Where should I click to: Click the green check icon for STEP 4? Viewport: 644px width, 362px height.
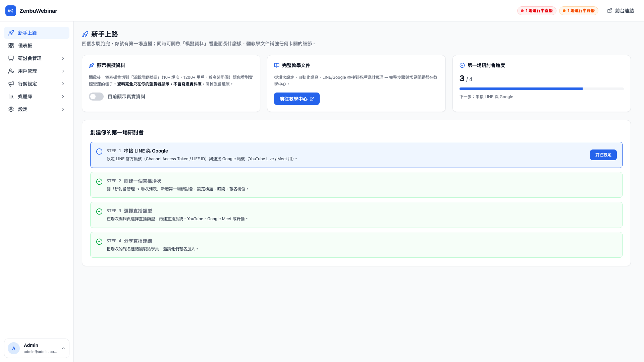pyautogui.click(x=99, y=242)
